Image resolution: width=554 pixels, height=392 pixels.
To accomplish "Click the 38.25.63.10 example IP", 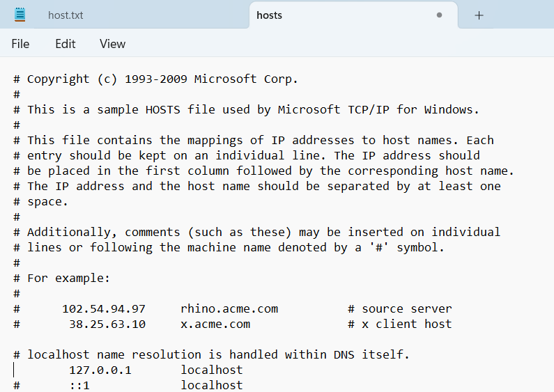I will tap(107, 324).
